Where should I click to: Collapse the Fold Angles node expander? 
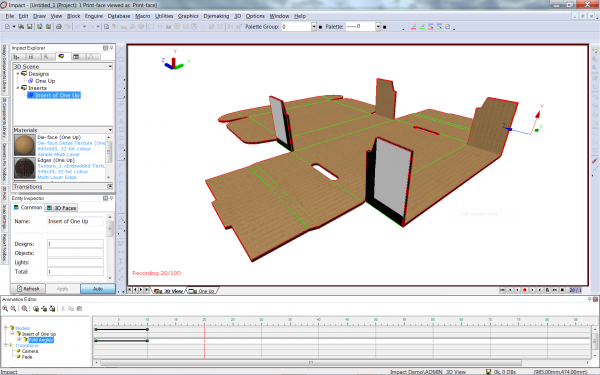click(x=19, y=339)
